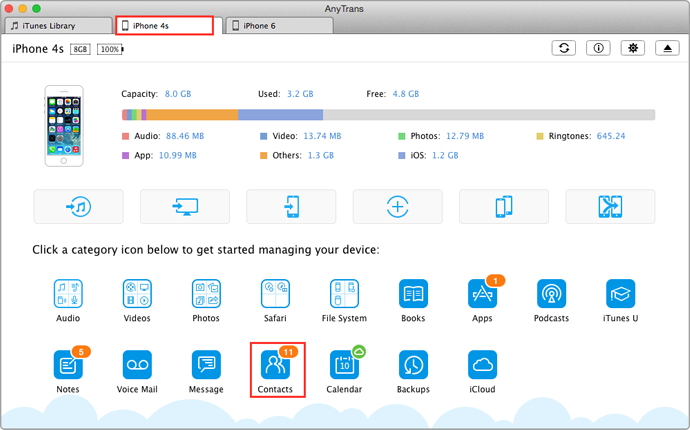The height and width of the screenshot is (430, 690).
Task: Click the App size 10.99 MB
Action: (178, 155)
